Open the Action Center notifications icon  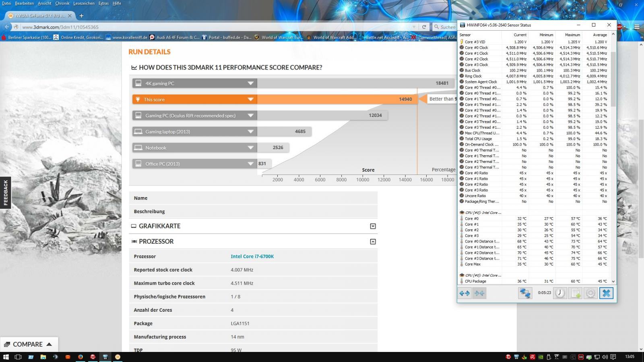[x=613, y=357]
